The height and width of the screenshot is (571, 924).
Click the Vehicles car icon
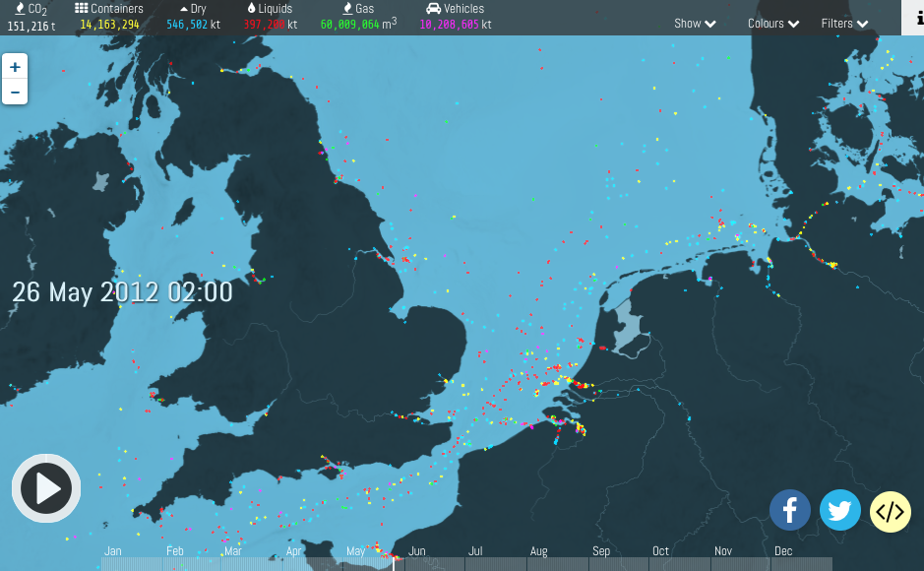click(x=433, y=9)
